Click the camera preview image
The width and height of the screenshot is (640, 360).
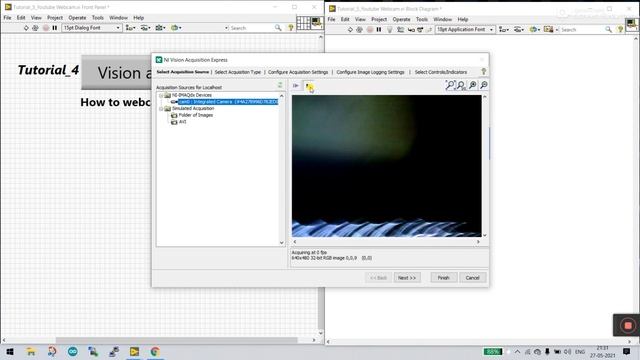pos(387,166)
